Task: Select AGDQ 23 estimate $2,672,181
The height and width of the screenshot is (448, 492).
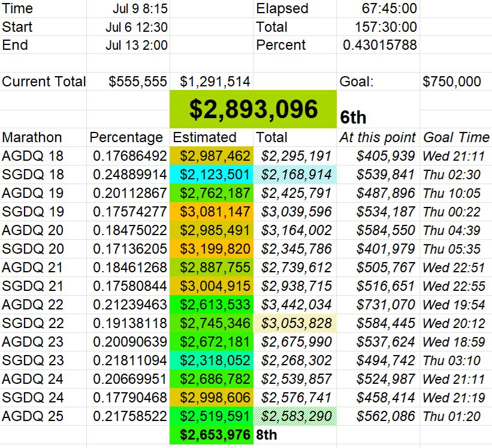Action: pos(212,342)
